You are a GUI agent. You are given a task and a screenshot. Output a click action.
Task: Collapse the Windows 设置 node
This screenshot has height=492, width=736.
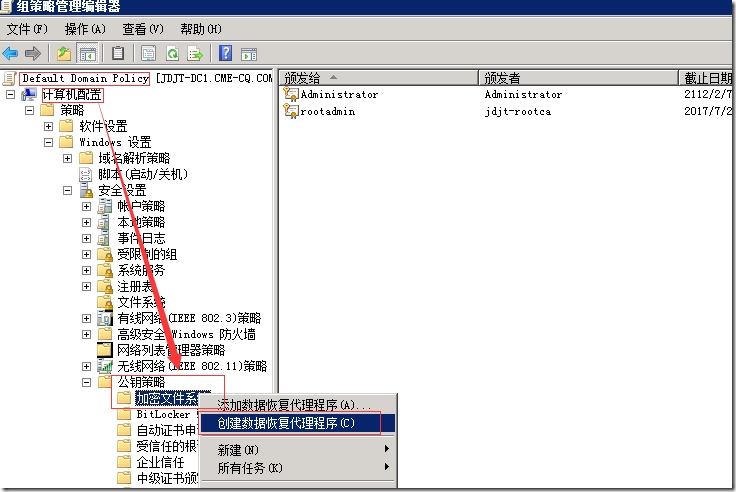[x=48, y=142]
